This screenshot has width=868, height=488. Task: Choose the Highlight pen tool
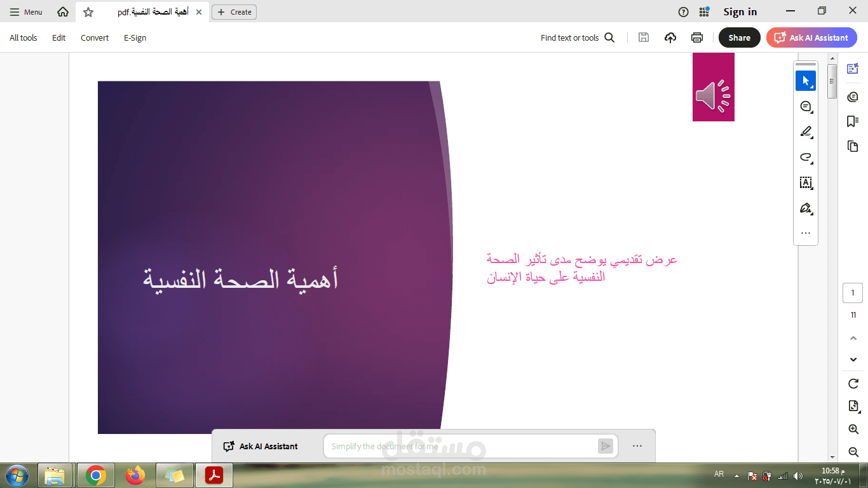tap(806, 132)
